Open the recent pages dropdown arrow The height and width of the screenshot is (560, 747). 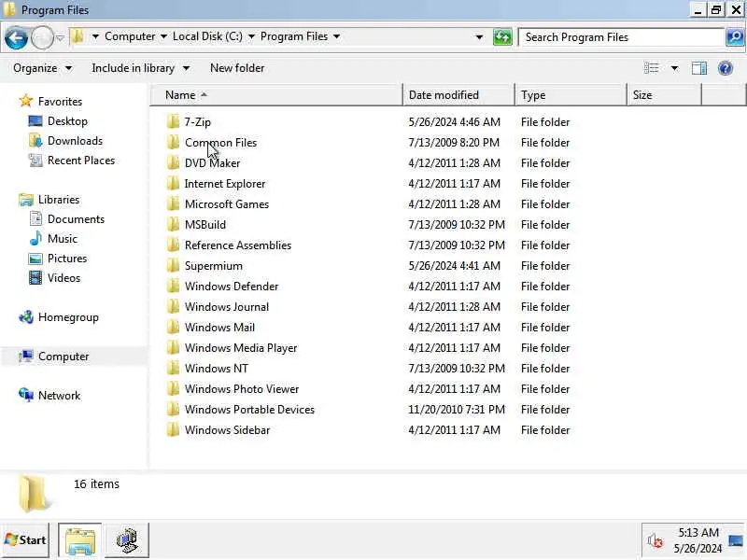coord(60,37)
